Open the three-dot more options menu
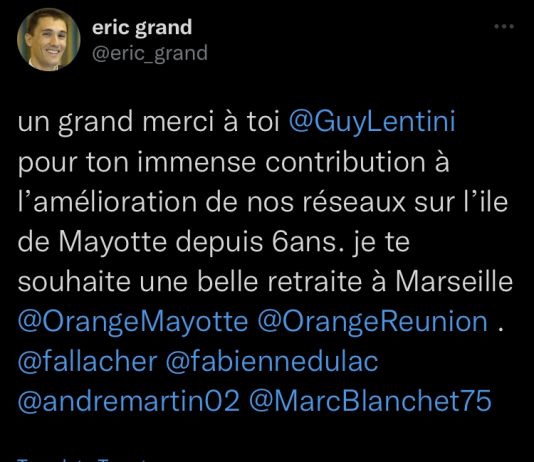The height and width of the screenshot is (462, 534). (x=504, y=26)
